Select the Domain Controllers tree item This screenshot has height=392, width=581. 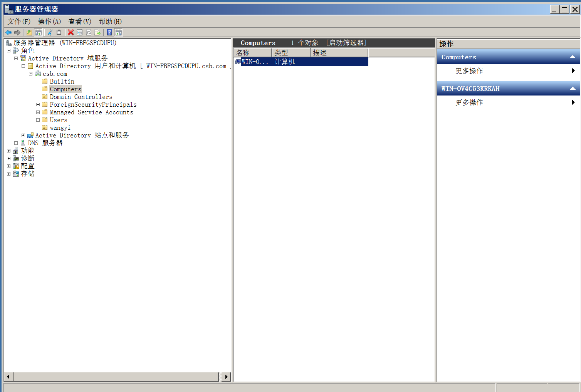point(81,97)
